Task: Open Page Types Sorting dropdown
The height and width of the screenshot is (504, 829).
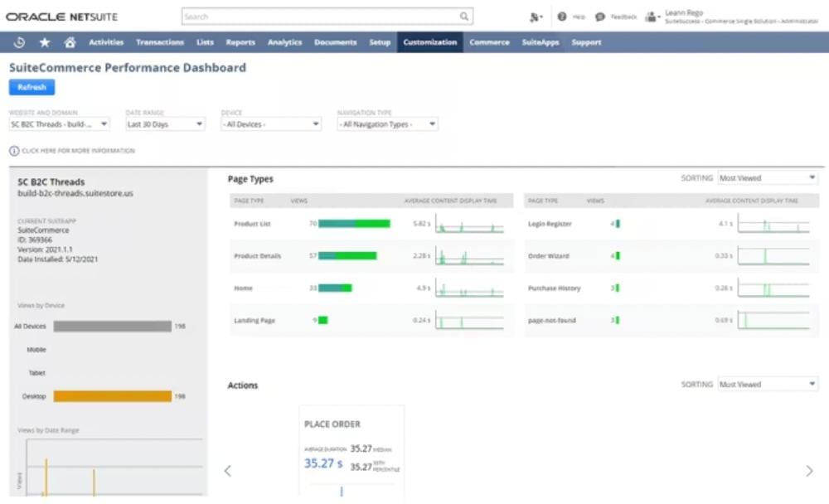Action: click(x=768, y=178)
